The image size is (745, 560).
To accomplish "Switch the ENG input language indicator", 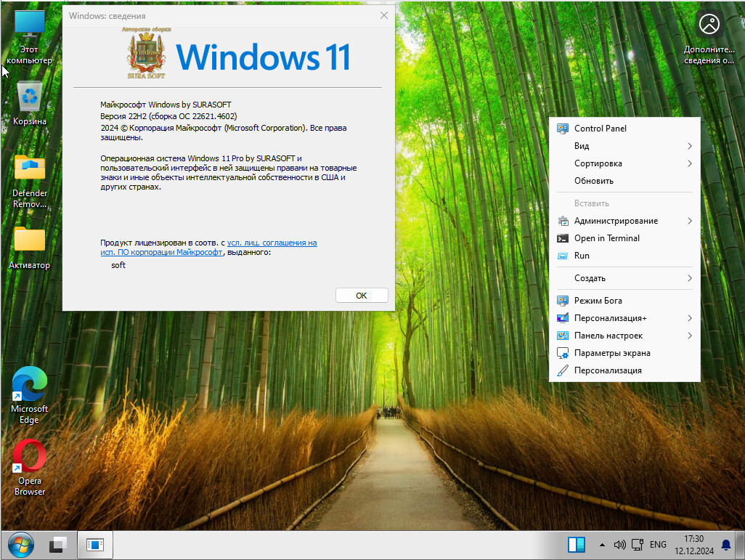I will [658, 545].
